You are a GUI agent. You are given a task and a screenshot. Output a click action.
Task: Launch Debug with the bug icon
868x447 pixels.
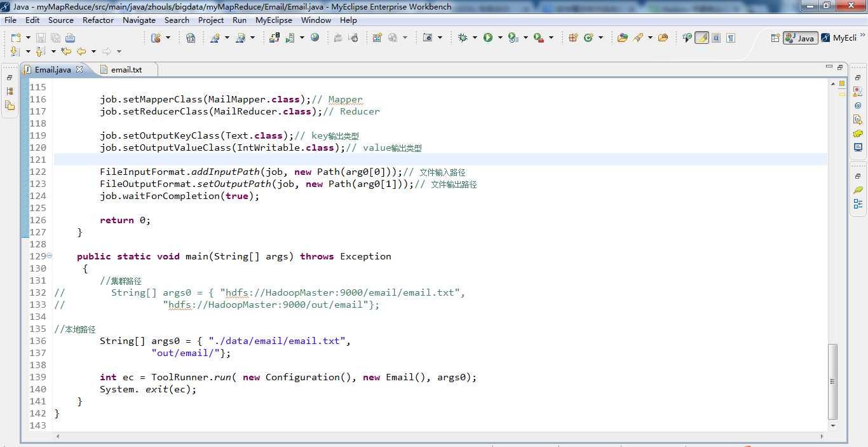tap(463, 38)
